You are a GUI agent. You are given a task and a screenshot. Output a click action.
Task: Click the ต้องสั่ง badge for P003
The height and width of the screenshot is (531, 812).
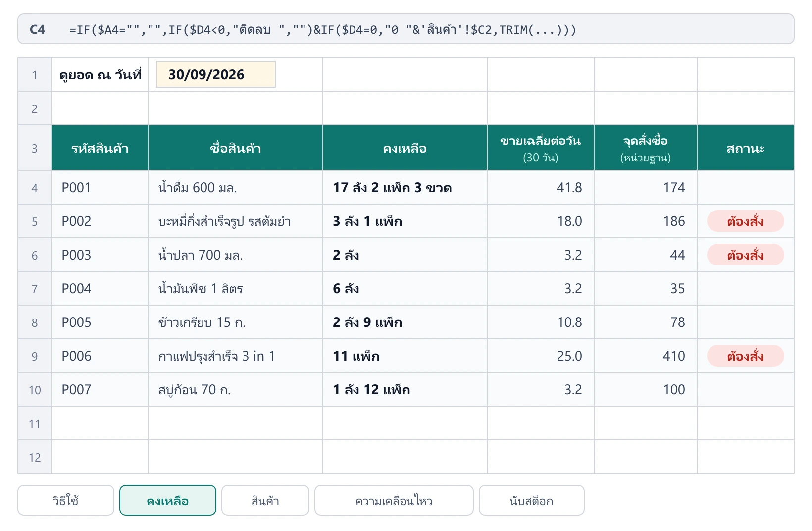pyautogui.click(x=746, y=255)
